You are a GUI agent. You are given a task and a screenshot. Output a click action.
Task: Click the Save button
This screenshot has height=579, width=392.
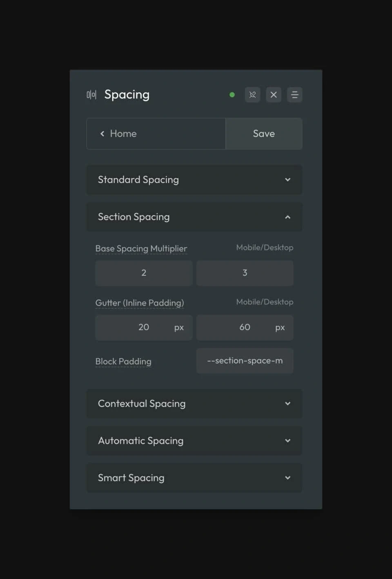coord(264,134)
